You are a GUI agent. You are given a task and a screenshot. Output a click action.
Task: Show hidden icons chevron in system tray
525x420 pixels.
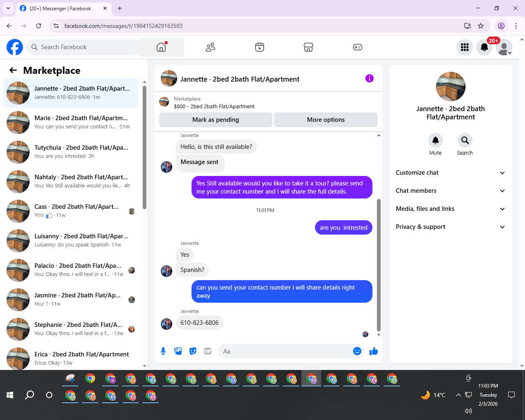[458, 395]
